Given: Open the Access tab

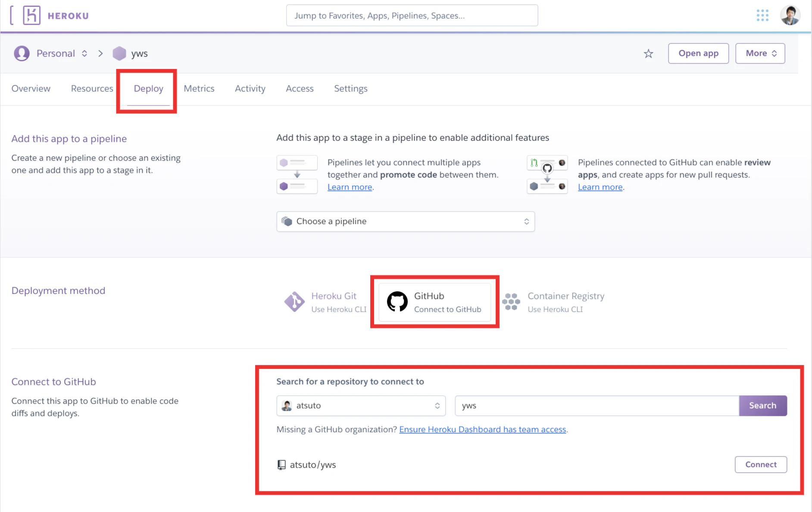Looking at the screenshot, I should click(x=300, y=88).
